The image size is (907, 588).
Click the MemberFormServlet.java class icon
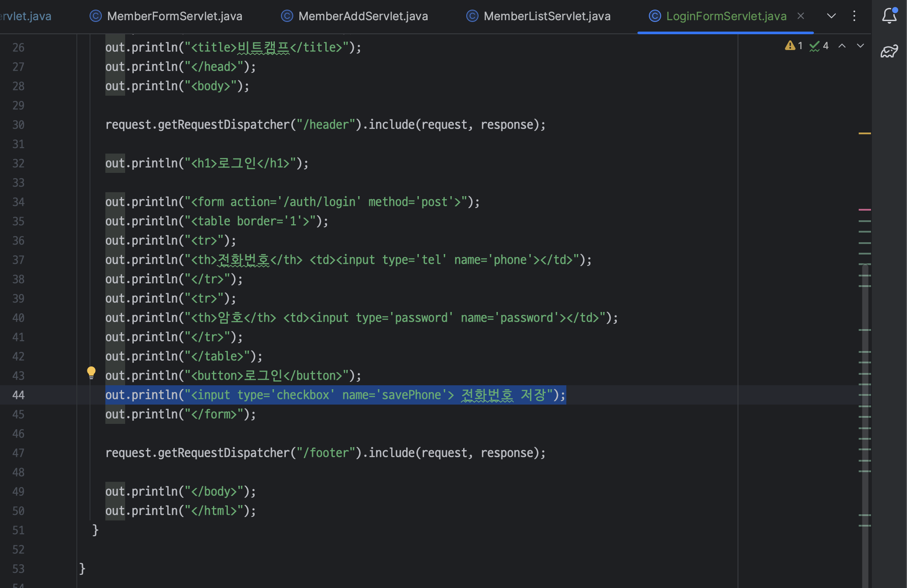click(x=95, y=16)
